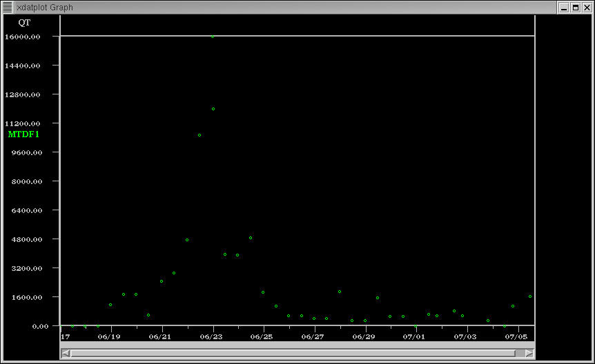Viewport: 595px width, 364px height.
Task: Select the QT axis title
Action: coord(24,23)
